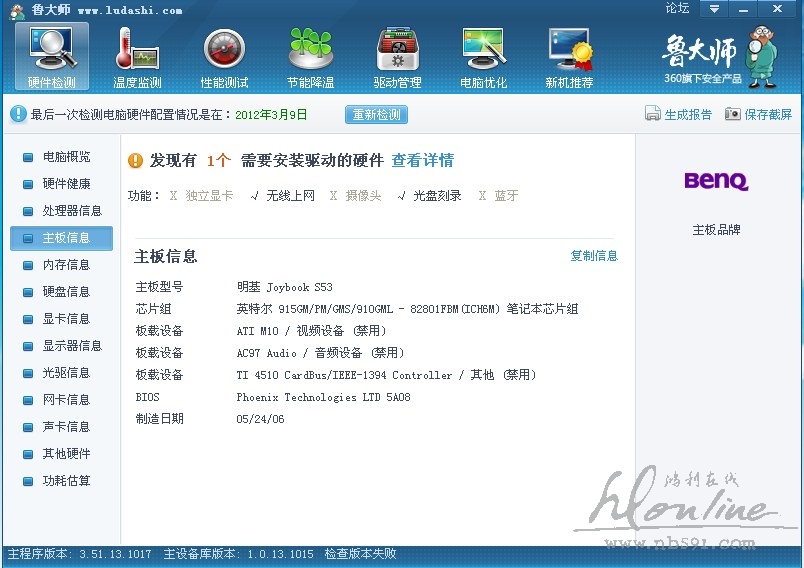Click the 独立显卡 feature indicator

pos(202,195)
